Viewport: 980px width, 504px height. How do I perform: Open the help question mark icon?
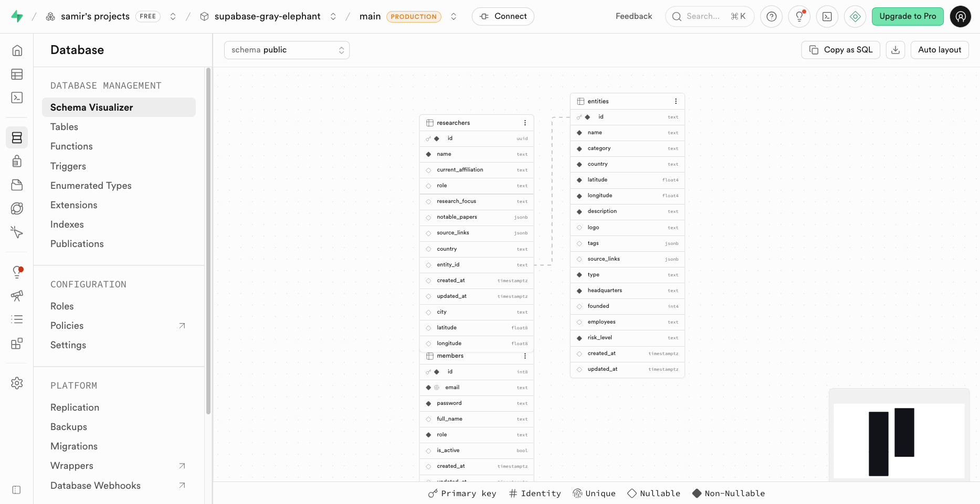pos(771,17)
